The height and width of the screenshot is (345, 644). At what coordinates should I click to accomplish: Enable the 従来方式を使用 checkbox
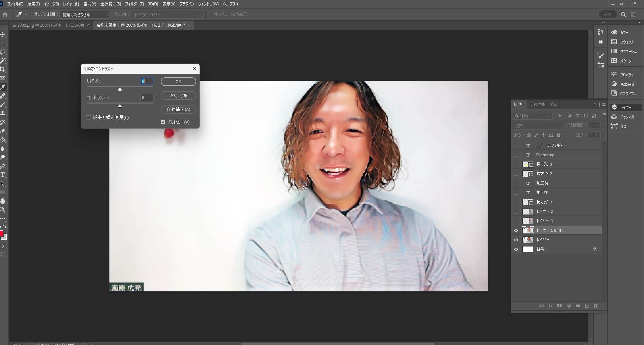click(88, 117)
